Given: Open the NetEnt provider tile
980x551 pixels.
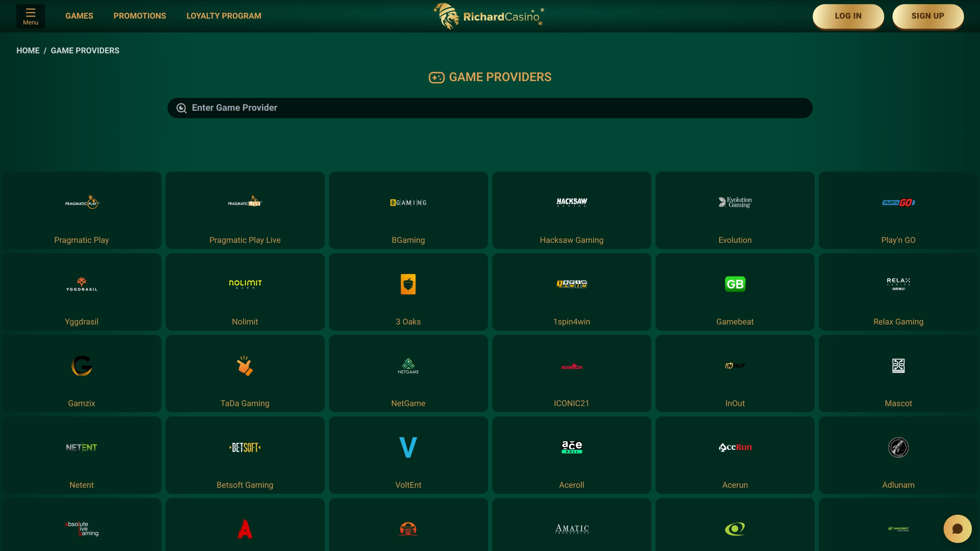Looking at the screenshot, I should (82, 455).
